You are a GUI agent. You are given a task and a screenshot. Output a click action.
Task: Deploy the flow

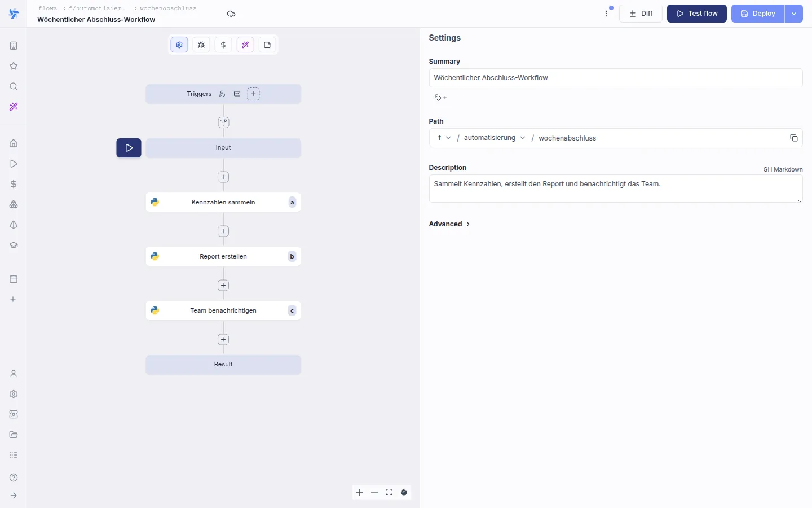coord(758,14)
